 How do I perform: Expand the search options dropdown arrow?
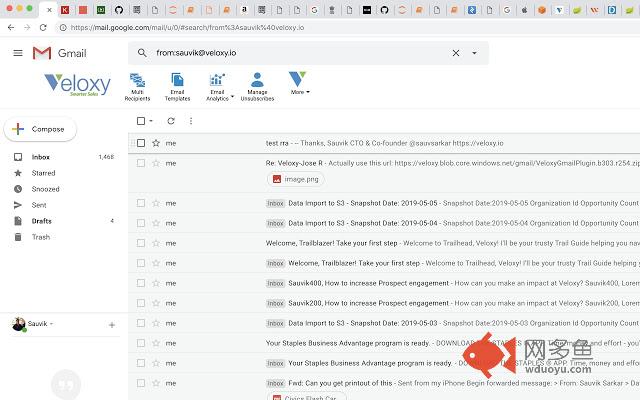point(474,53)
